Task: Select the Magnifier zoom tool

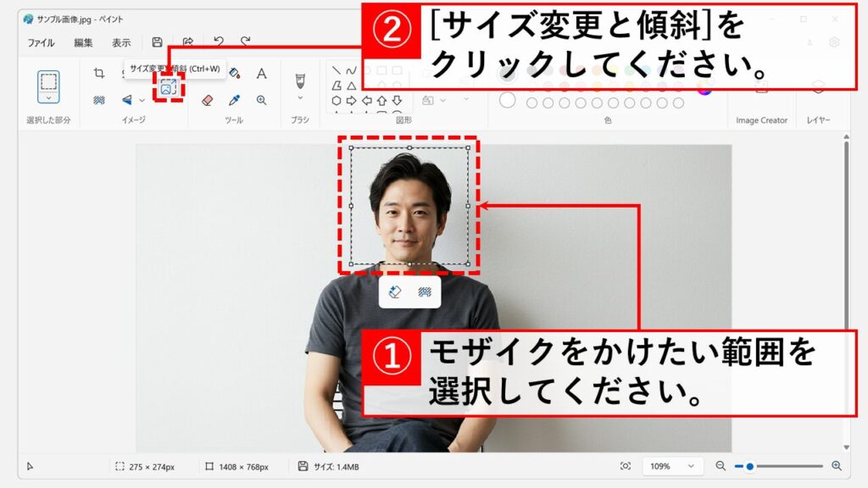Action: pyautogui.click(x=261, y=100)
